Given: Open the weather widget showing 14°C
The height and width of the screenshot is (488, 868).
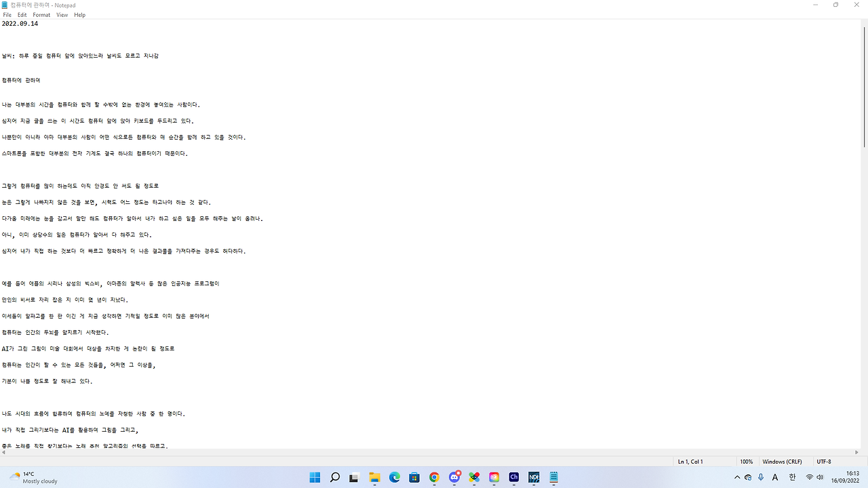Looking at the screenshot, I should click(x=34, y=477).
